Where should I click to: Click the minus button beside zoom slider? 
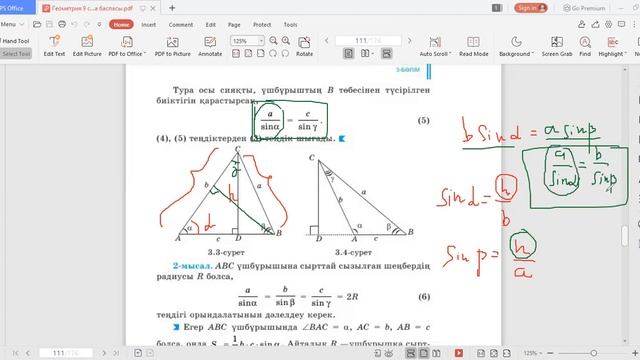point(550,353)
